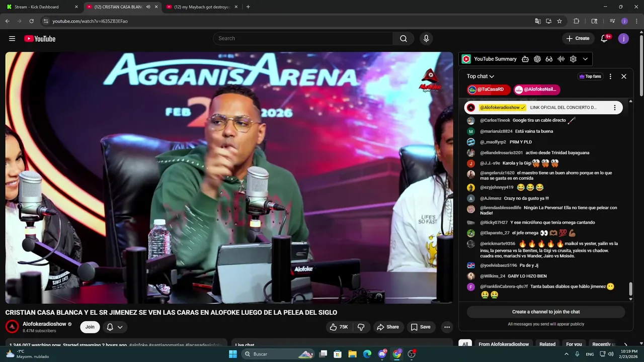
Task: Switch to the my Maybach got destroyed tab
Action: click(201, 7)
